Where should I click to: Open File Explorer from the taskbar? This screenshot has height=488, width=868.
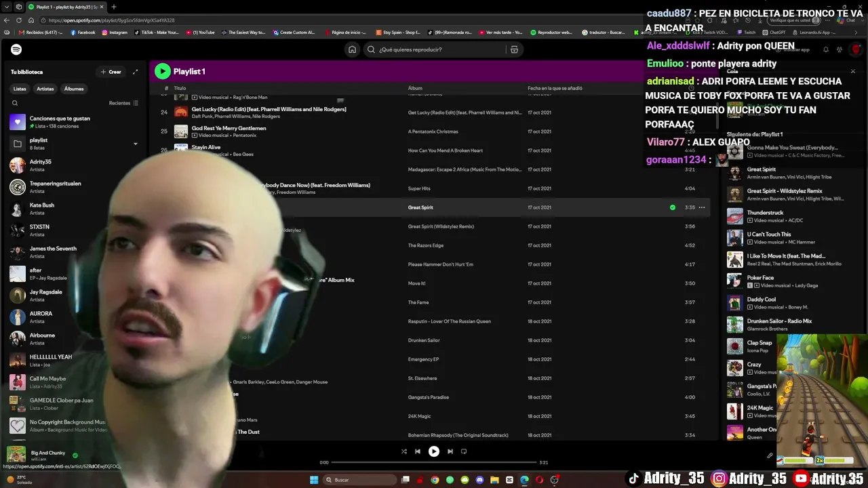(494, 480)
